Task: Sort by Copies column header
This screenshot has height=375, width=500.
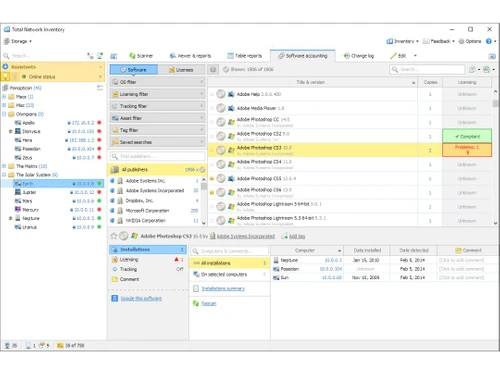Action: pyautogui.click(x=430, y=82)
